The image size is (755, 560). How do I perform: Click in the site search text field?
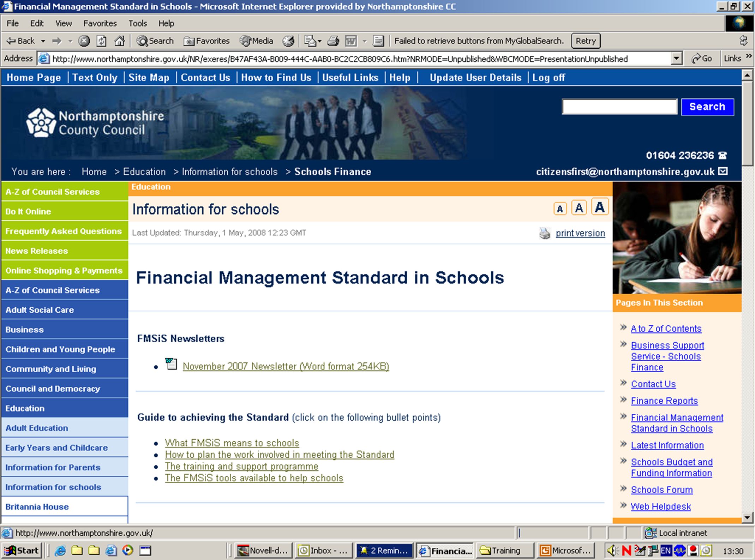click(619, 107)
